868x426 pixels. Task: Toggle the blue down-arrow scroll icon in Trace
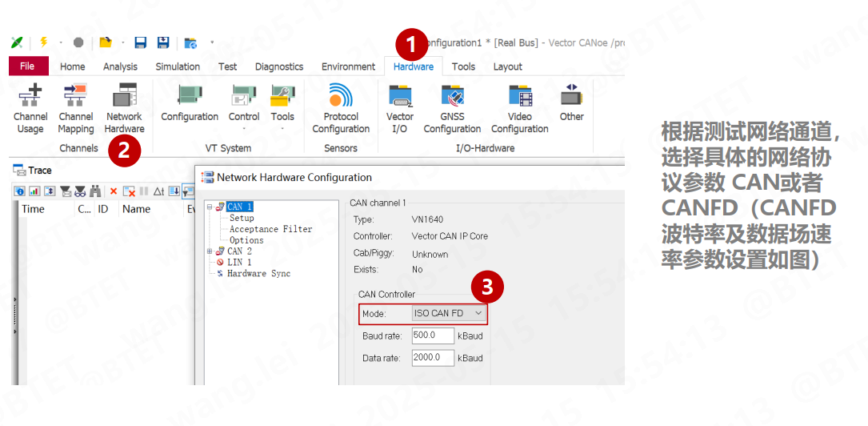174,191
